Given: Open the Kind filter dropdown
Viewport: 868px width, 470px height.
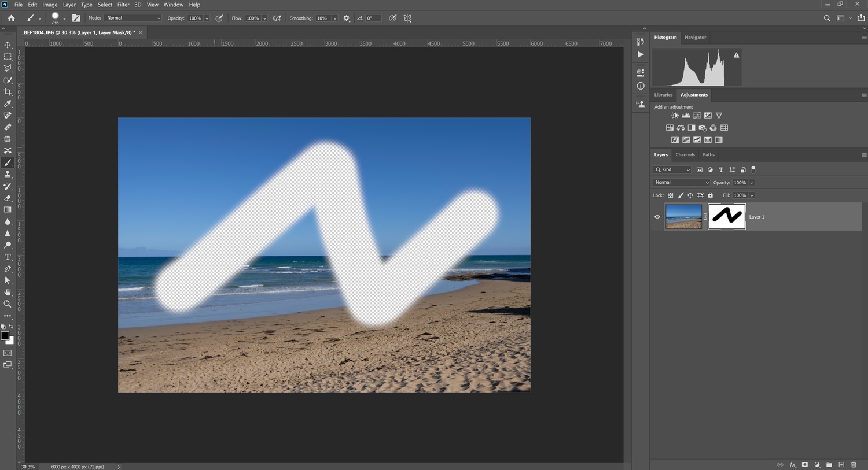Looking at the screenshot, I should click(x=671, y=169).
